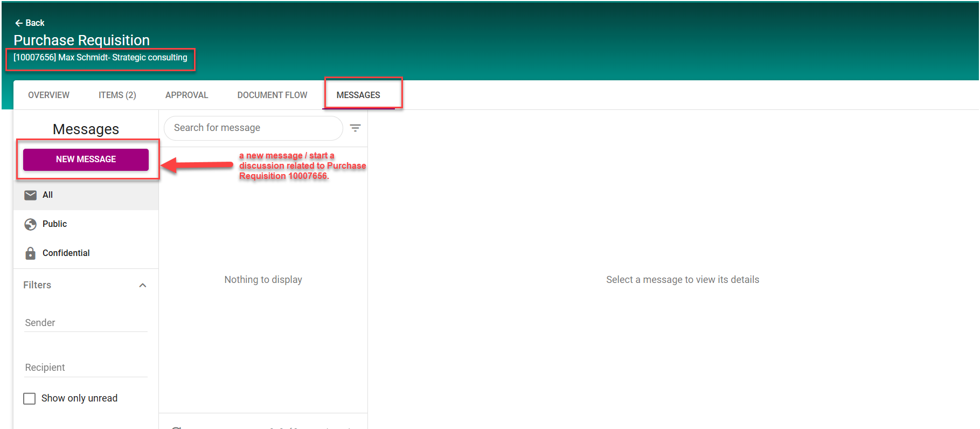
Task: Select the Messages tab
Action: pyautogui.click(x=358, y=95)
